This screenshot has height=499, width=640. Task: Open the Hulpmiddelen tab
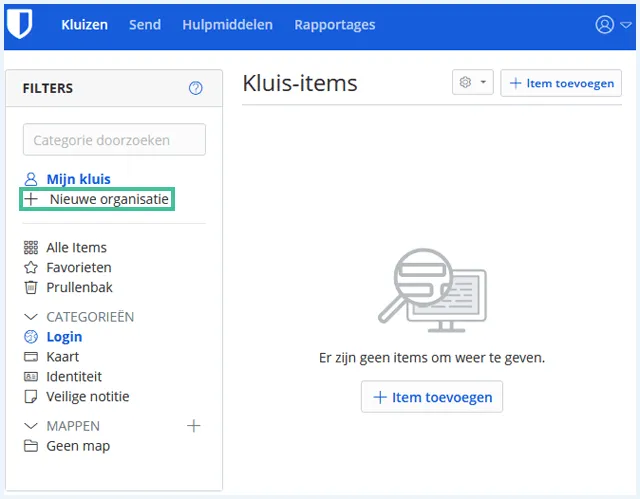pyautogui.click(x=227, y=25)
